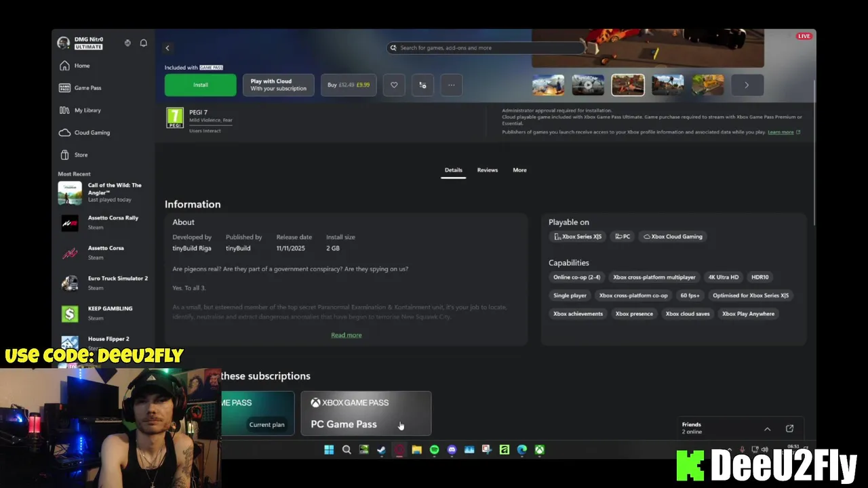Image resolution: width=868 pixels, height=488 pixels.
Task: Open Steam from the taskbar
Action: 382,449
